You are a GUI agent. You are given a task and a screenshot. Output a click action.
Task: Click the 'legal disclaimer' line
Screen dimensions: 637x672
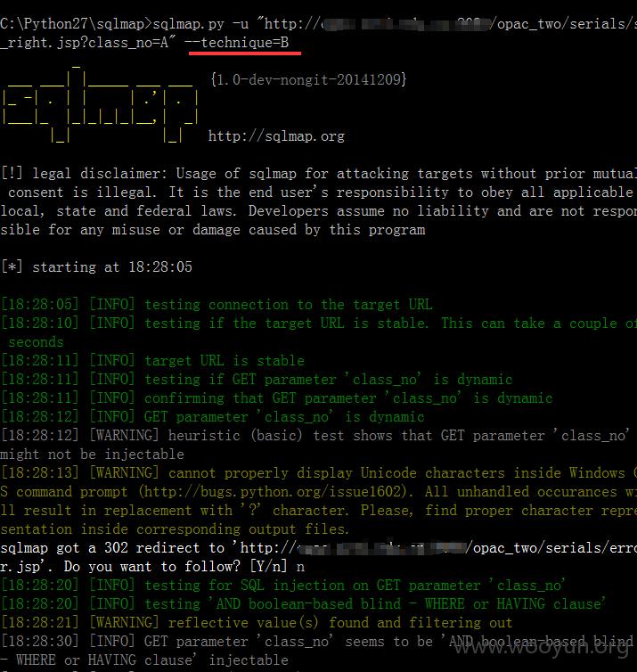click(x=319, y=174)
